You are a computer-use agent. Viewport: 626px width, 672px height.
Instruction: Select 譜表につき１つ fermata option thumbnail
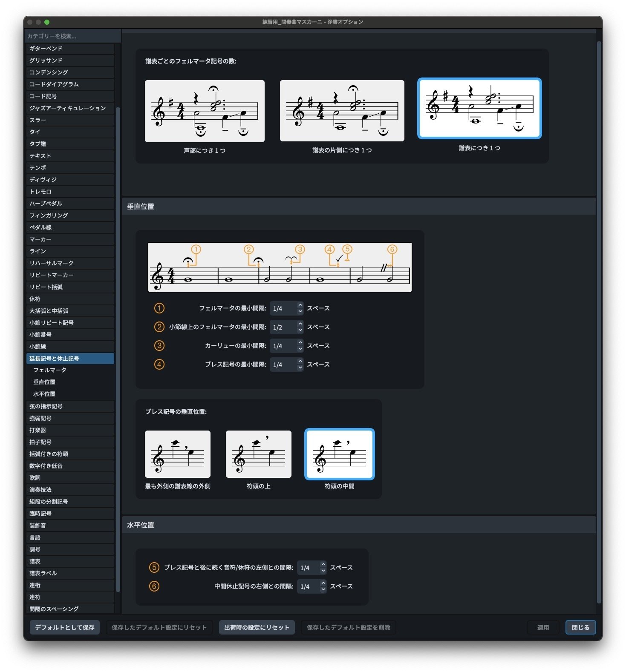coord(479,109)
